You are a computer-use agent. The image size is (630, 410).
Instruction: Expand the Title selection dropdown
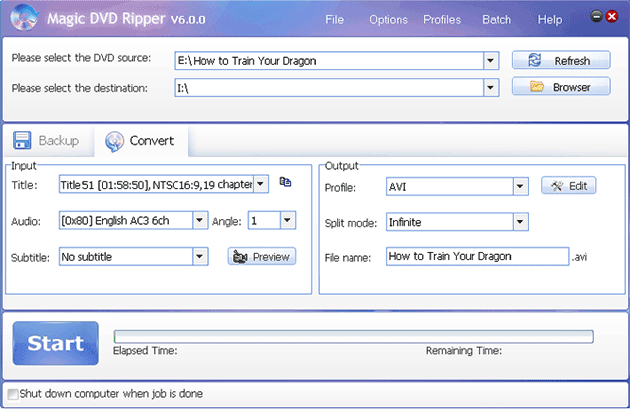261,184
